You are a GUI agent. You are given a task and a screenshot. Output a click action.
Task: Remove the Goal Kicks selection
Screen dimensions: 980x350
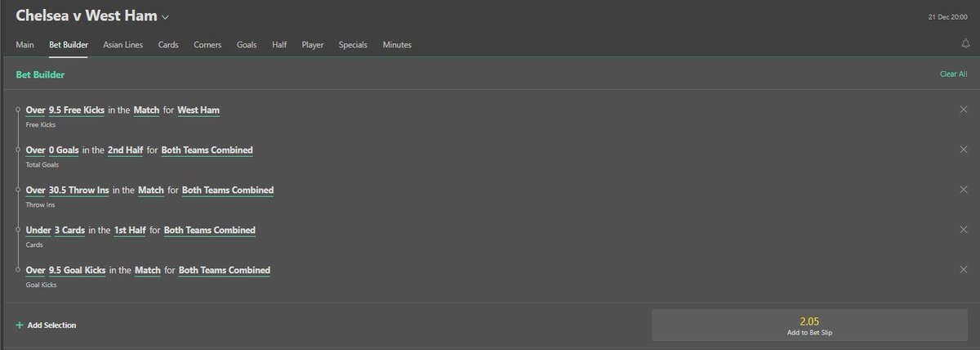tap(964, 270)
